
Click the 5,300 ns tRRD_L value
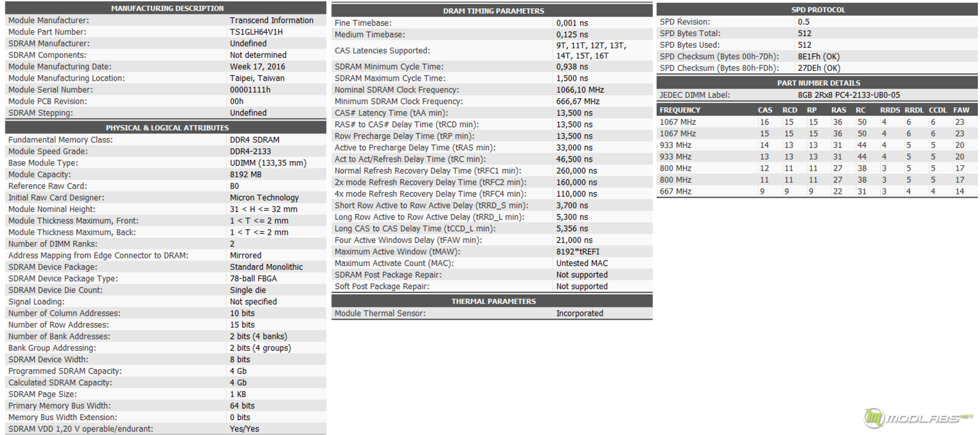pos(572,217)
